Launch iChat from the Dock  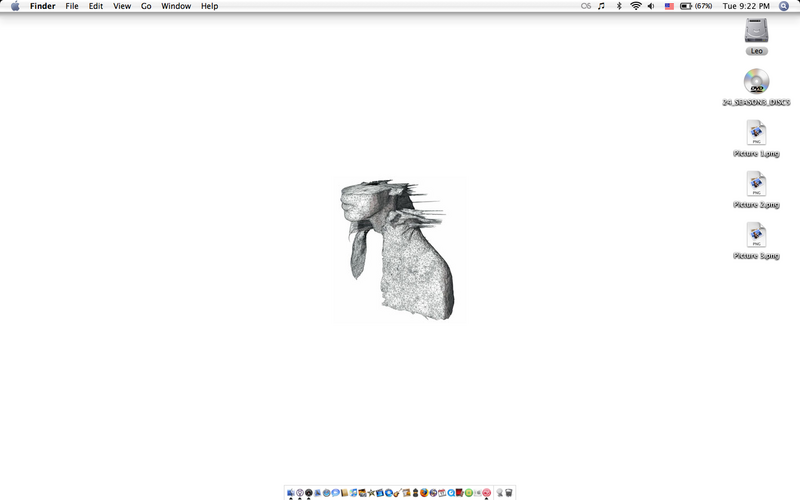pyautogui.click(x=335, y=493)
